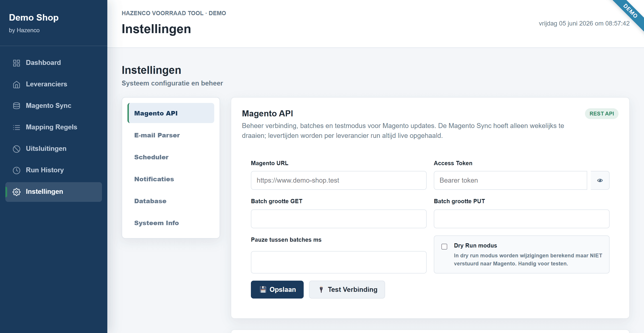Show the access token with eye icon
The width and height of the screenshot is (644, 333).
pyautogui.click(x=600, y=180)
